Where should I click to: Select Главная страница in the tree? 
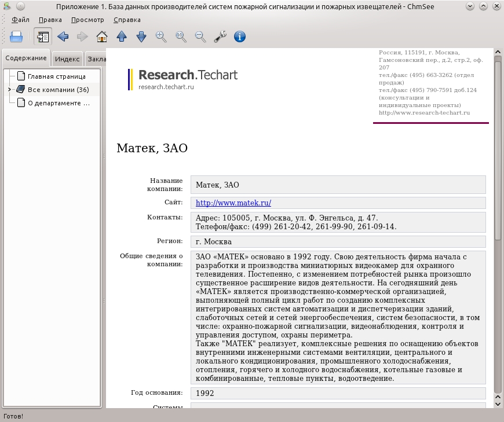pyautogui.click(x=57, y=76)
